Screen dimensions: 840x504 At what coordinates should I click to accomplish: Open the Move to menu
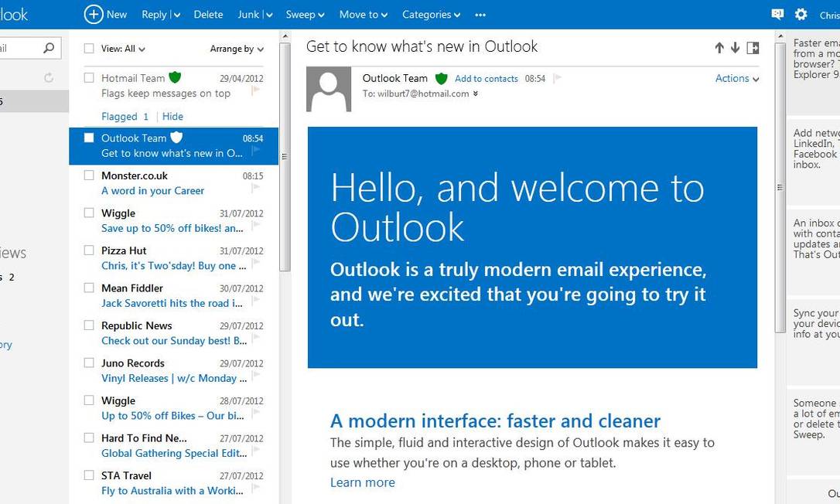pyautogui.click(x=363, y=15)
